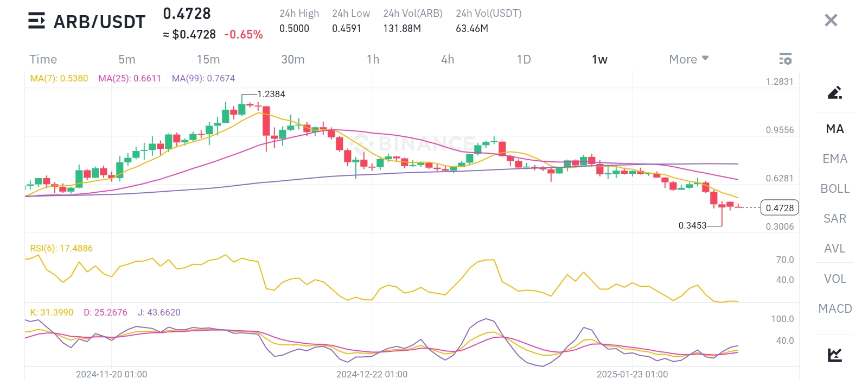
Task: Open the chart analysis icon at bottom right
Action: [835, 355]
